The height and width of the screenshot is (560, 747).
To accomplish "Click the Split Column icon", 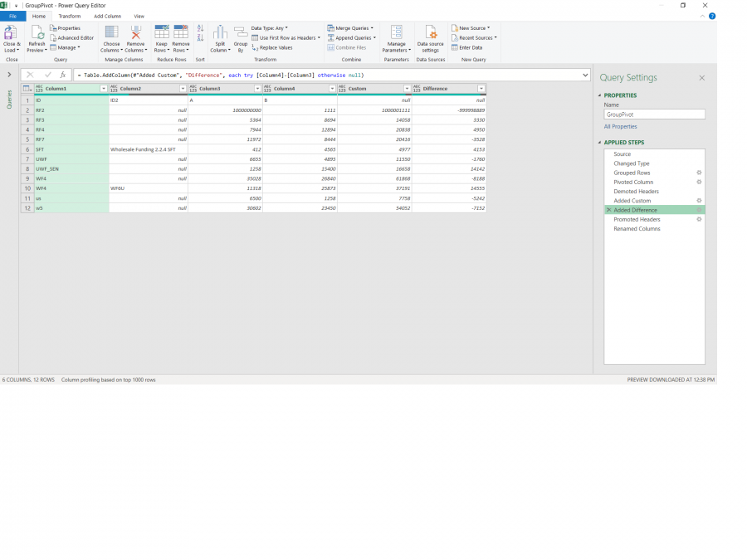I will (220, 32).
